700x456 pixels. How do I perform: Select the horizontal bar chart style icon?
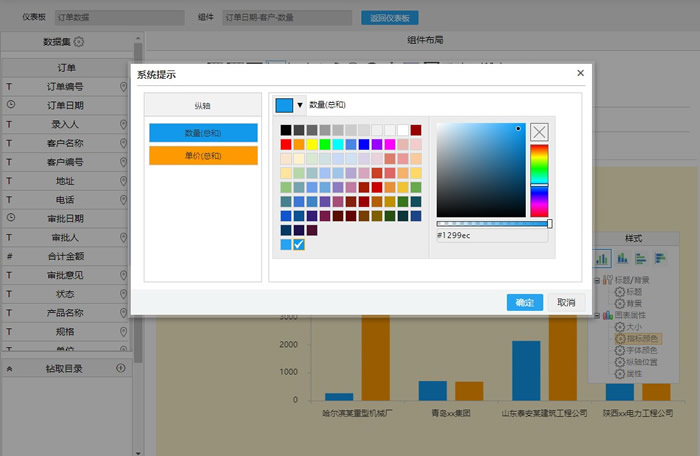[x=639, y=258]
